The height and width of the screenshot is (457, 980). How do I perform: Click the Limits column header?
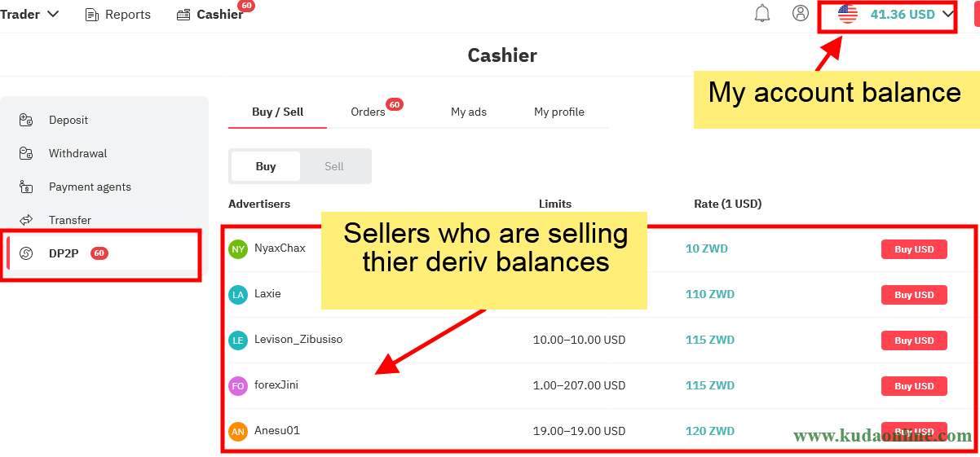pos(555,204)
